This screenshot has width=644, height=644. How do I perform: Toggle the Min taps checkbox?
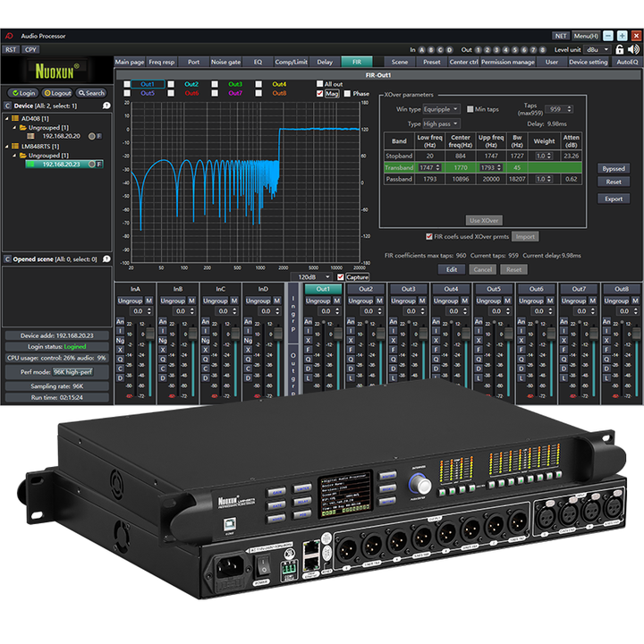point(470,108)
